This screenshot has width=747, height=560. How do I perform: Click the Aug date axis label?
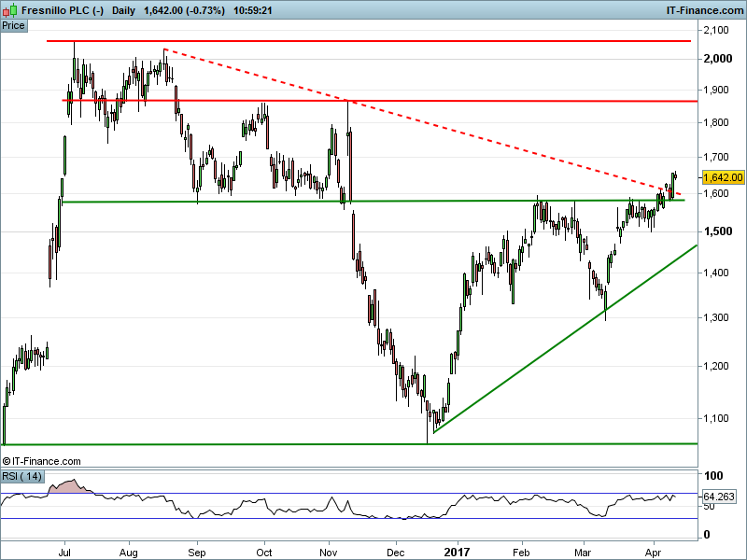tap(129, 553)
